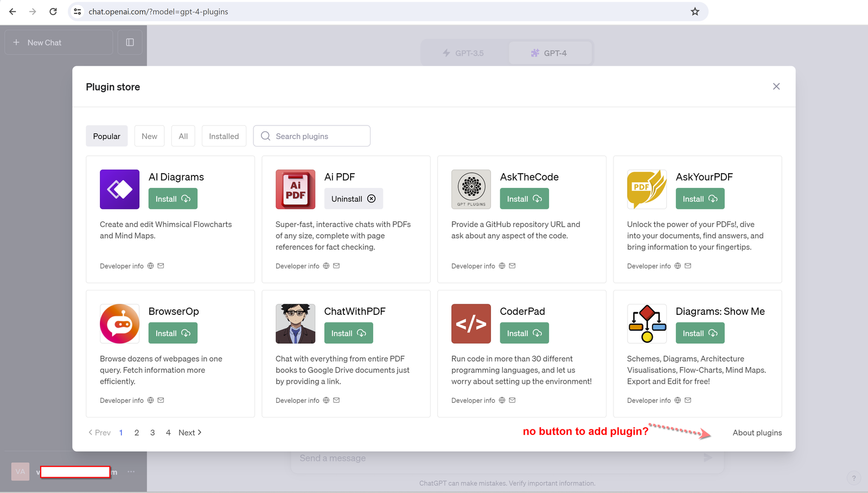The height and width of the screenshot is (493, 868).
Task: Click the Prev page link
Action: (99, 433)
